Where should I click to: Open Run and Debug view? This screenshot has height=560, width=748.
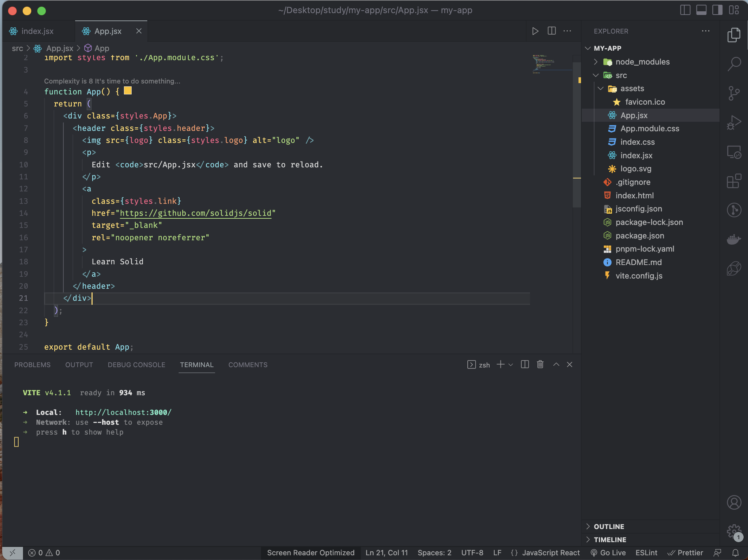734,122
